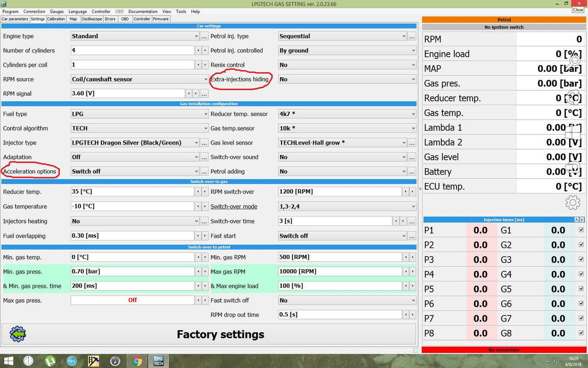Click the red No connection status bar
The image size is (588, 368).
tap(504, 350)
